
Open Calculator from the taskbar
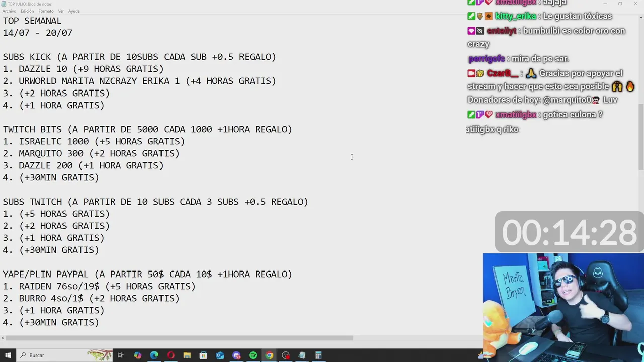click(x=318, y=355)
